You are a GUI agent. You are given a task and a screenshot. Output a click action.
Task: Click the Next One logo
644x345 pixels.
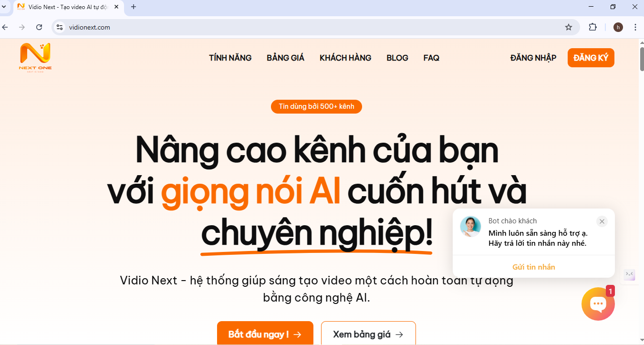coord(35,57)
